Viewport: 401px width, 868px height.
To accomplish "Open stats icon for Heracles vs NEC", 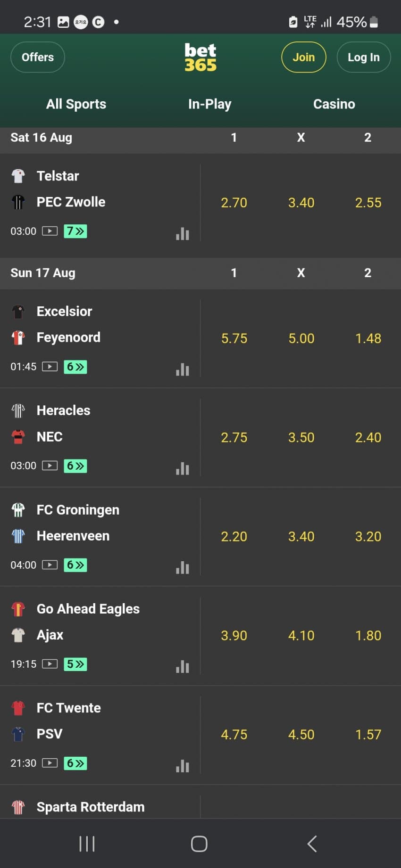I will click(x=183, y=468).
